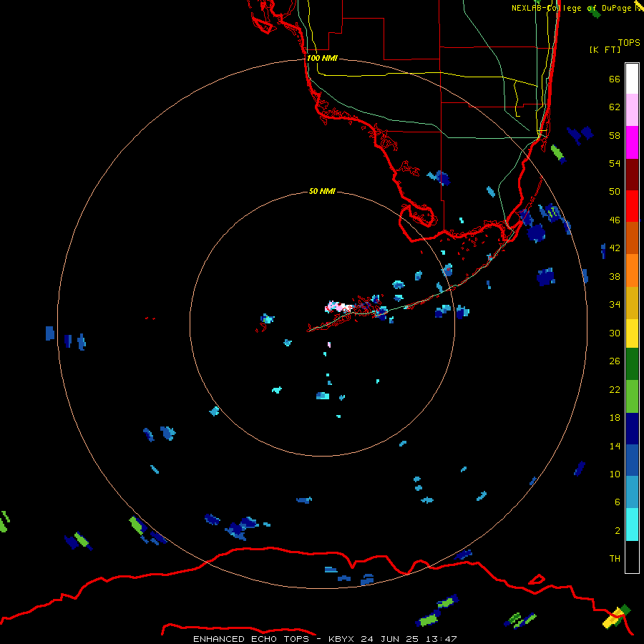Click the 'ENHANCED ECHO TOPS' title text
This screenshot has width=644, height=644.
point(253,639)
